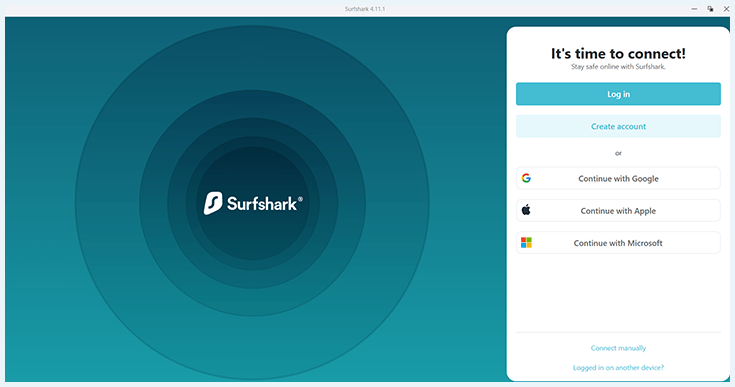Click the Surfshark logo in center
The image size is (735, 387).
pyautogui.click(x=253, y=203)
